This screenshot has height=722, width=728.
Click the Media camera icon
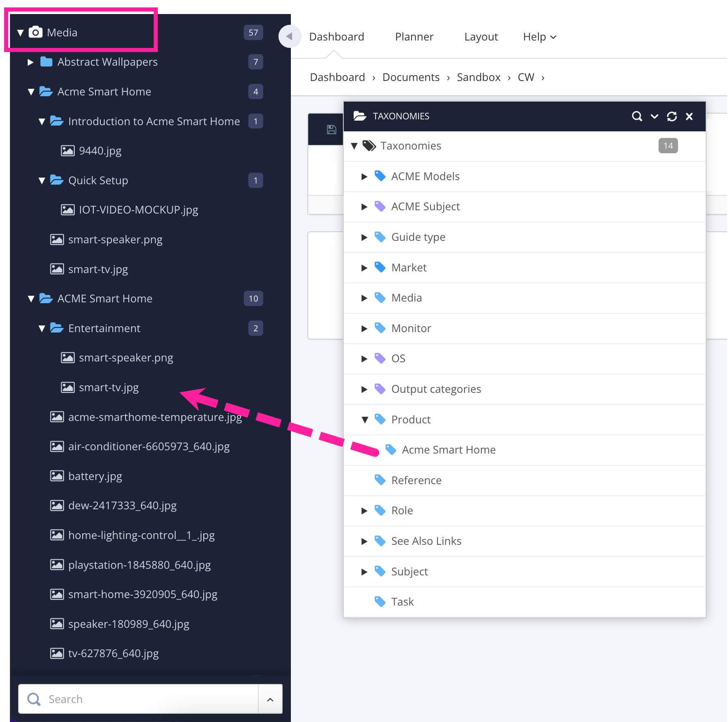[x=36, y=32]
